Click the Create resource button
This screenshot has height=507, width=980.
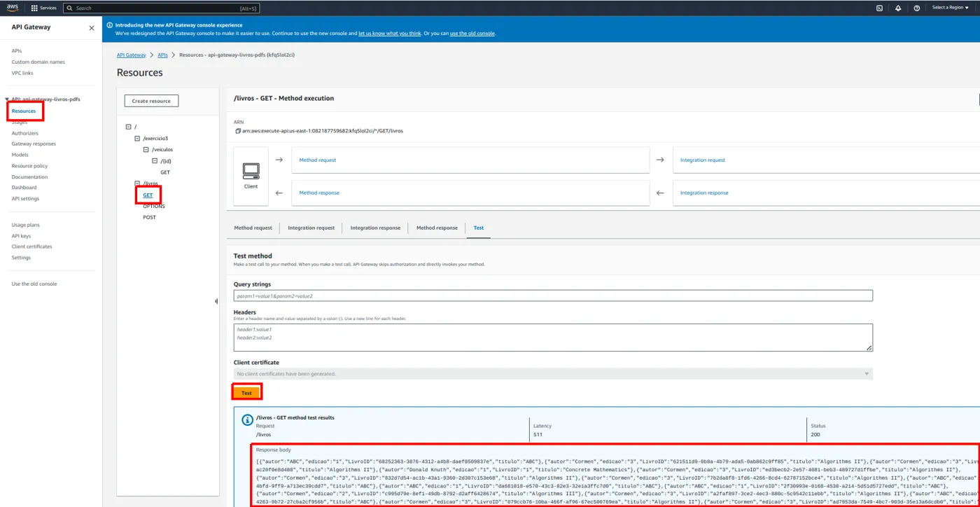pos(151,101)
